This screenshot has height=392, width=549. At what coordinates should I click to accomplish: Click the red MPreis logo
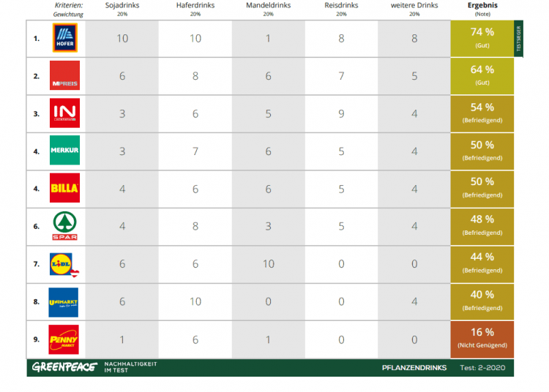[x=64, y=76]
